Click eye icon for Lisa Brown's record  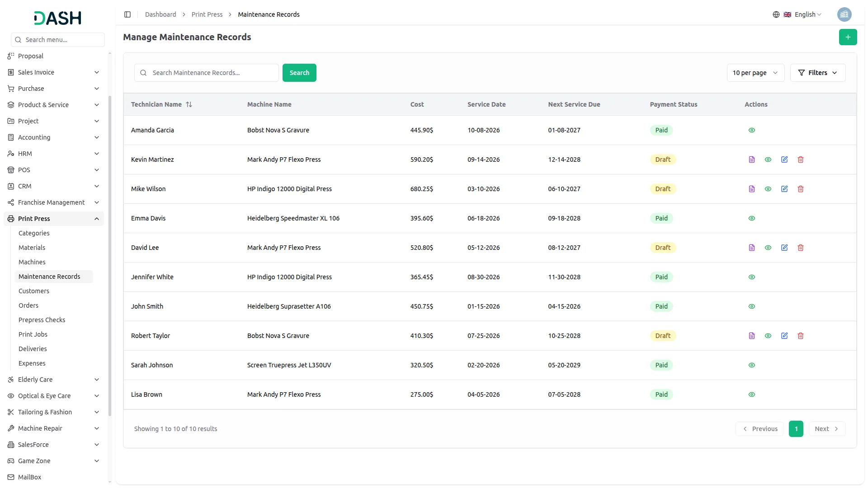click(x=751, y=394)
